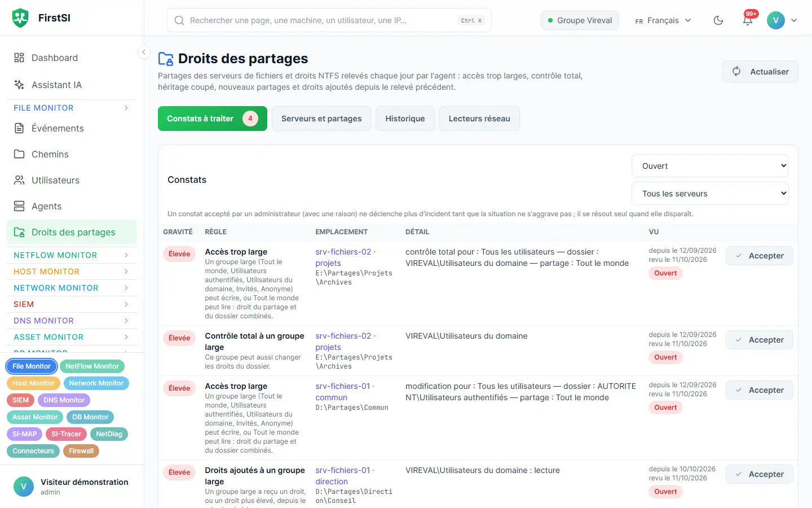Viewport: 812px width, 508px height.
Task: Expand the NETWORK MONITOR section
Action: (72, 288)
